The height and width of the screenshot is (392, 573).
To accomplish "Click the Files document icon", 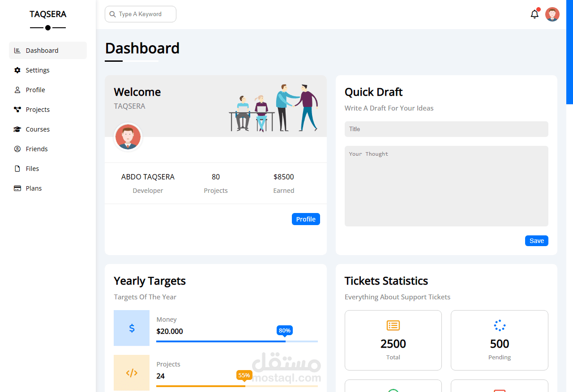I will 17,169.
